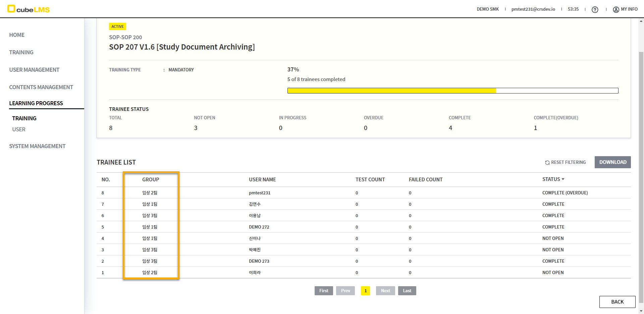Select USER submenu under Learning Progress

pos(19,129)
